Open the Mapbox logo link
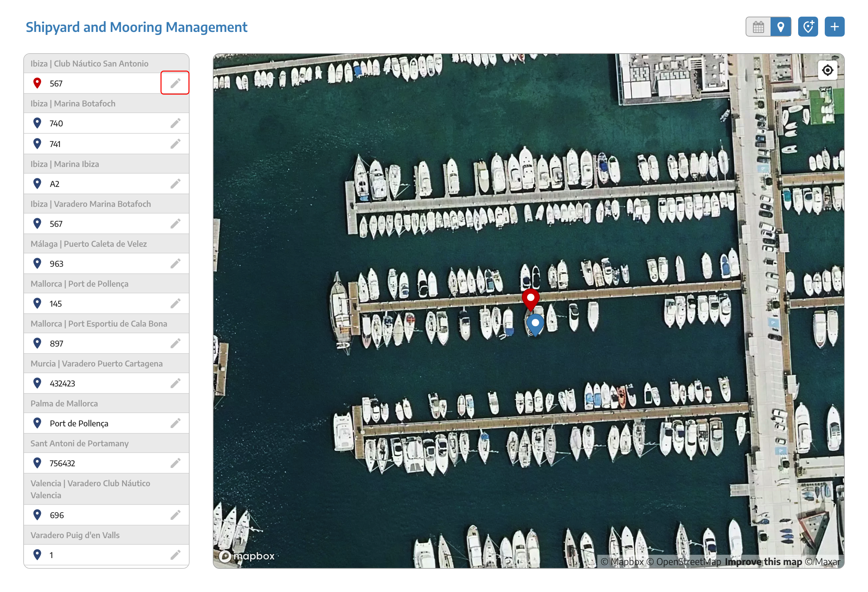Viewport: 868px width, 592px height. [247, 556]
